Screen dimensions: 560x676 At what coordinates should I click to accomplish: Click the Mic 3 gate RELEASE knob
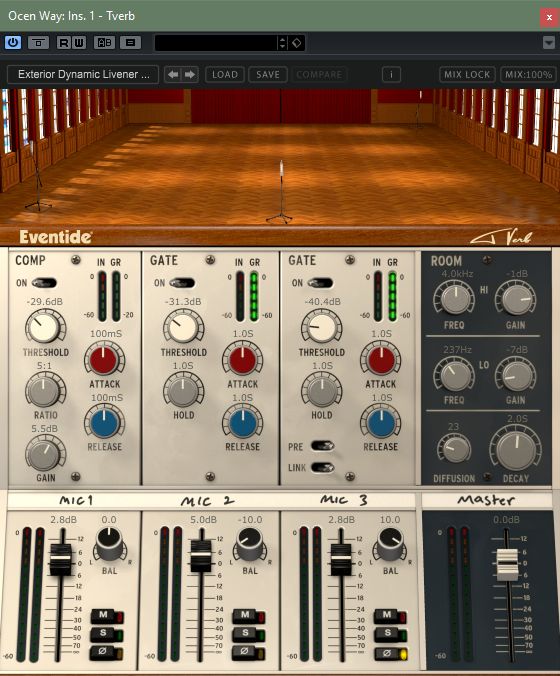point(380,422)
